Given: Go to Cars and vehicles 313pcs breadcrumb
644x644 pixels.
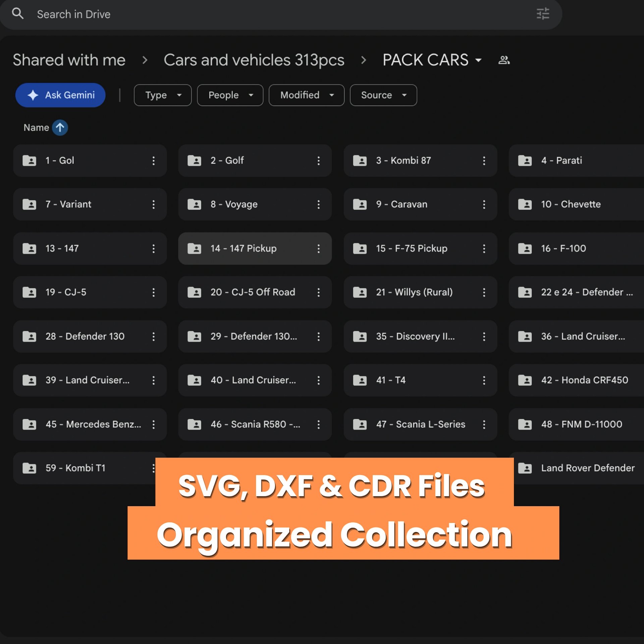Looking at the screenshot, I should click(254, 60).
